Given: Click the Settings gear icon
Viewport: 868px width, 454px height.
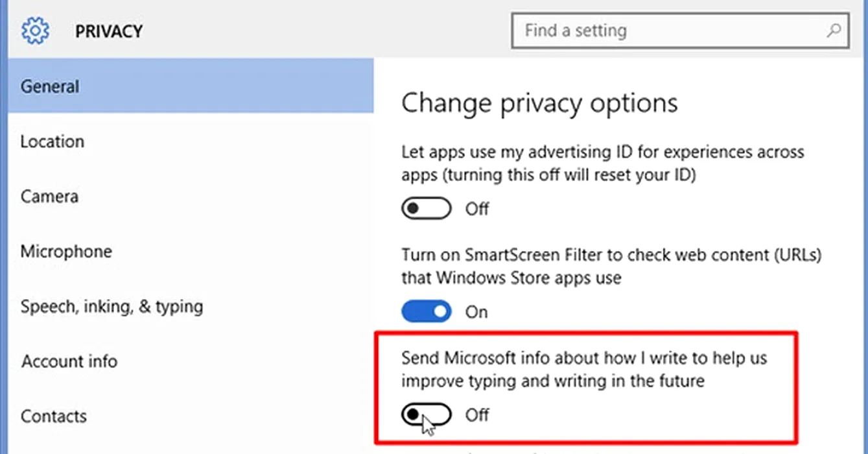Looking at the screenshot, I should tap(35, 30).
